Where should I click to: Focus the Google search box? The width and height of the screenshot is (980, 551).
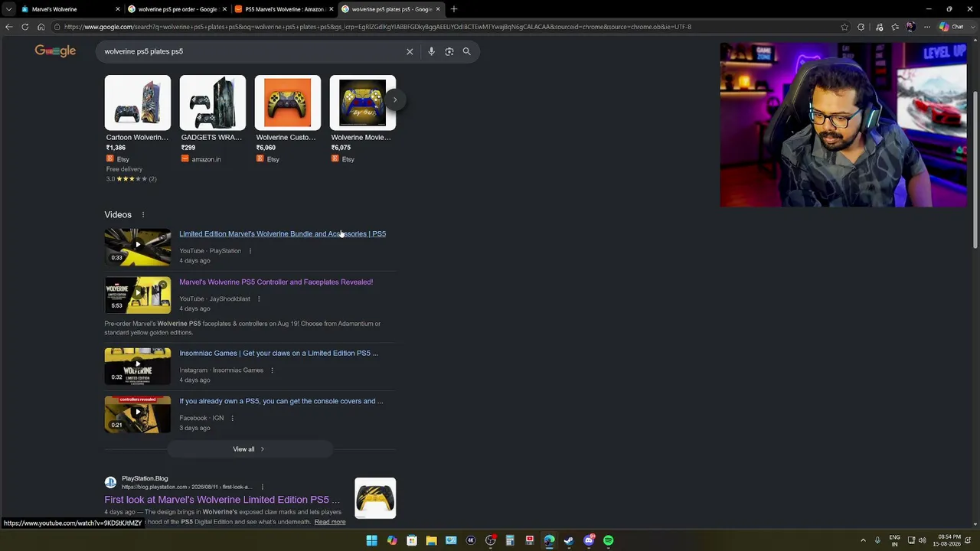251,51
